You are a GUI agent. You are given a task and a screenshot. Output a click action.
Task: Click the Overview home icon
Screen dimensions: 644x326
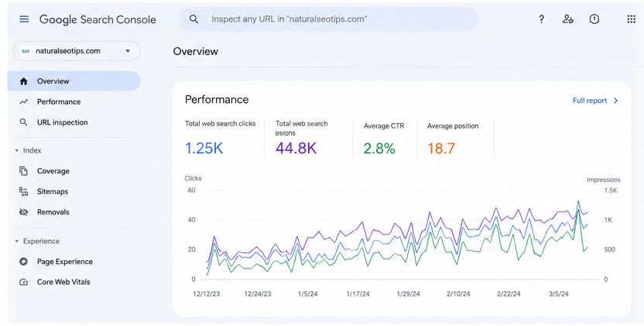(x=24, y=81)
